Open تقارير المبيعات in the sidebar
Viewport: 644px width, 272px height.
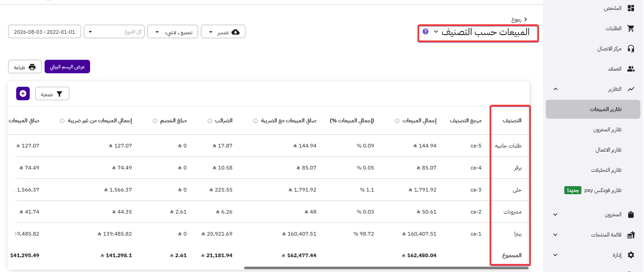pyautogui.click(x=593, y=109)
